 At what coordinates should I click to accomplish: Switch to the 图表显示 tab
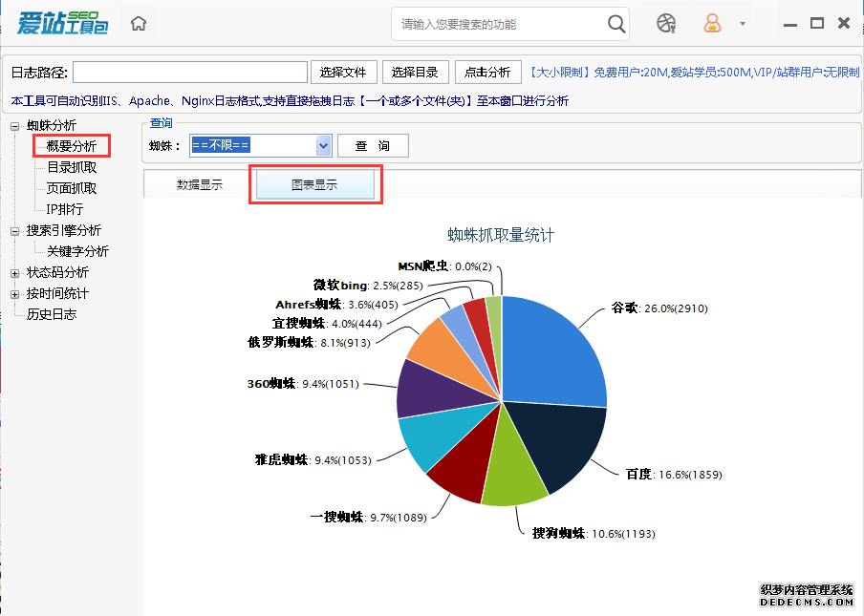(x=314, y=185)
